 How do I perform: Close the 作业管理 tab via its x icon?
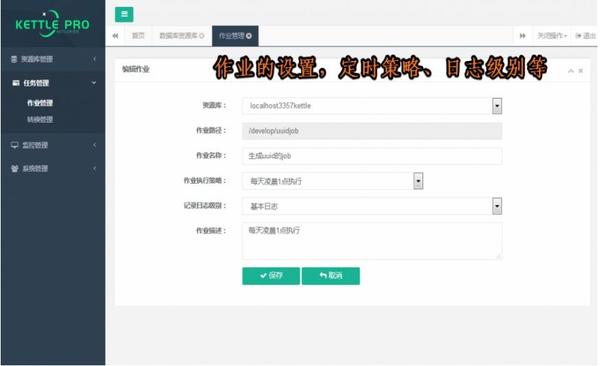249,36
